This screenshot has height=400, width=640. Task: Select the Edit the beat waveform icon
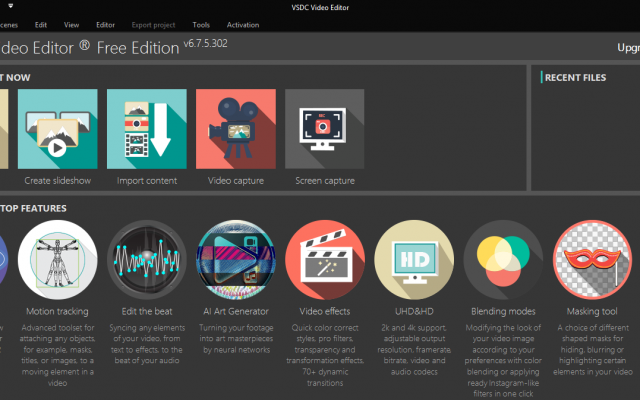coord(147,260)
